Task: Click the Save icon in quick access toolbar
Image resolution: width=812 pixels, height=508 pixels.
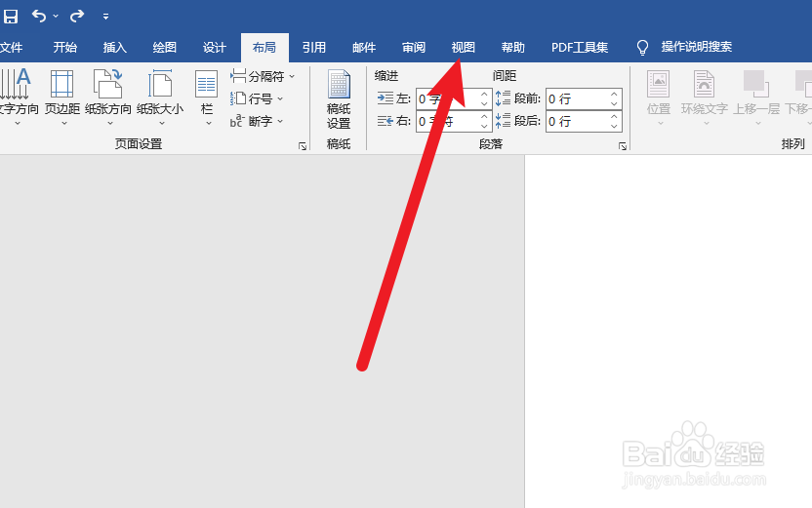Action: coord(11,17)
